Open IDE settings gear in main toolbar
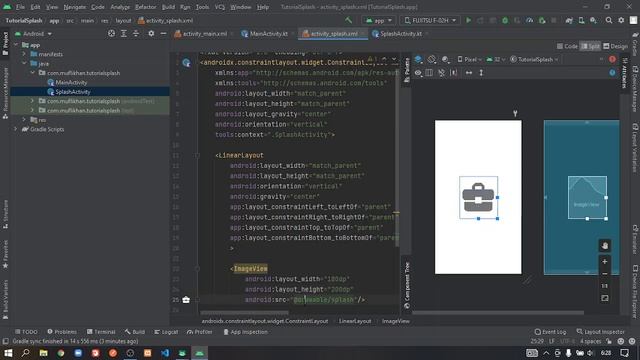 coord(621,20)
